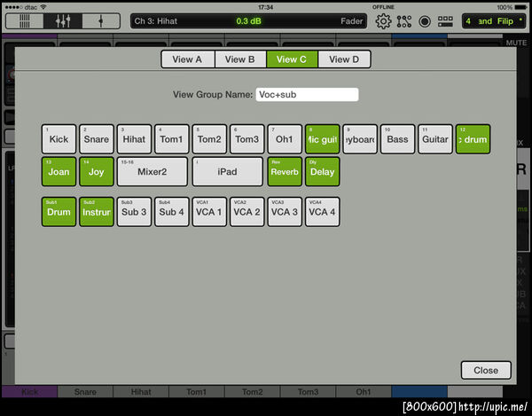Tap the OFFLINE status text
This screenshot has height=416, width=532.
point(383,7)
